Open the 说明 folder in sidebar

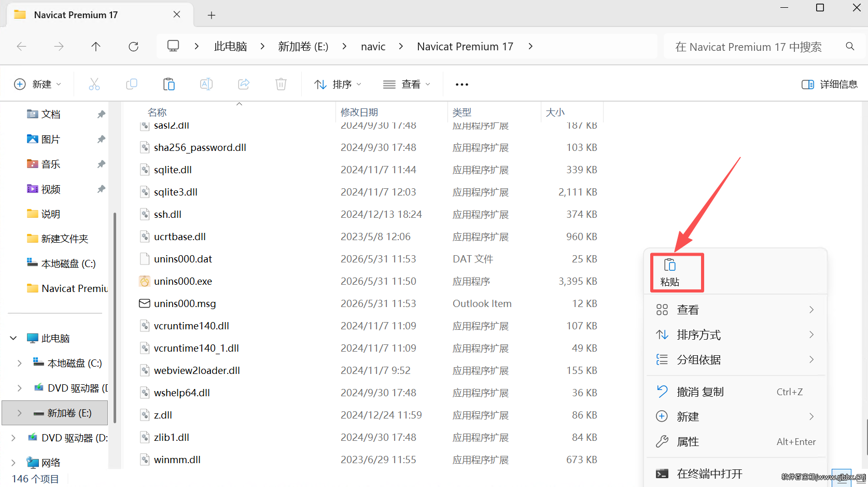point(51,214)
